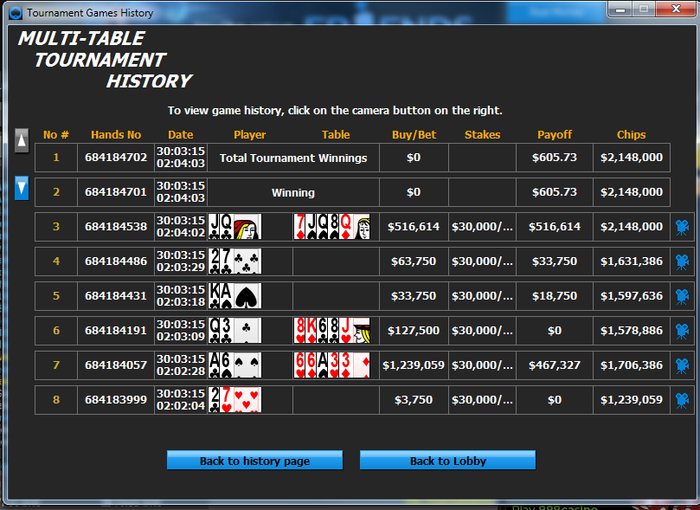
Task: Click the 'No #' column header
Action: point(56,135)
